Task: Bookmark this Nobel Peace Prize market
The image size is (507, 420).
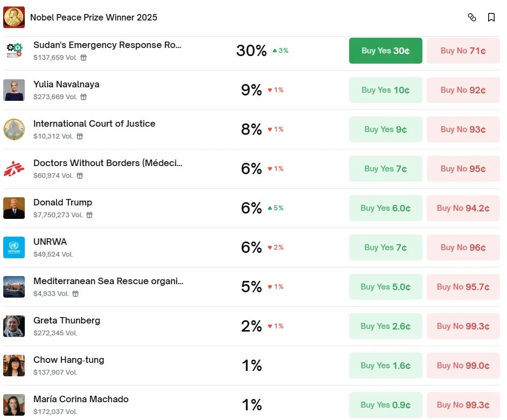Action: (x=491, y=17)
